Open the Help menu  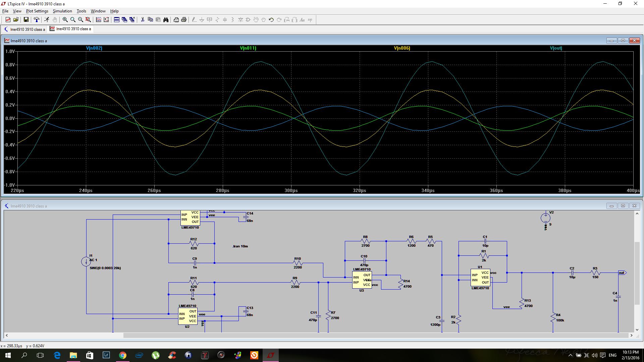[114, 11]
